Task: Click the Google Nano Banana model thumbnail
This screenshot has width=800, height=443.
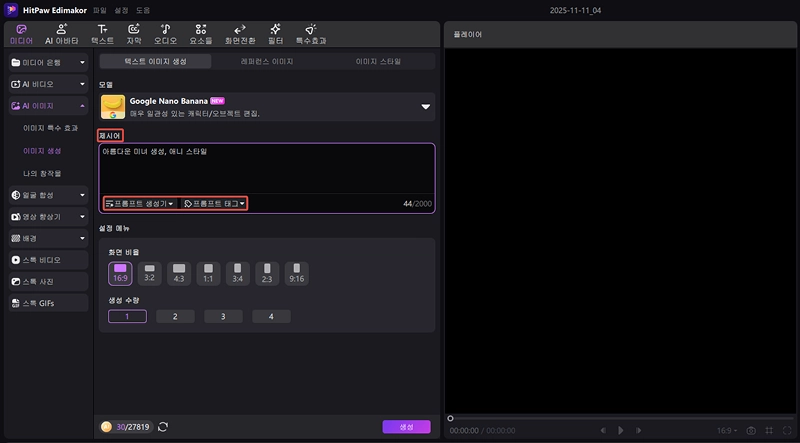Action: [113, 107]
